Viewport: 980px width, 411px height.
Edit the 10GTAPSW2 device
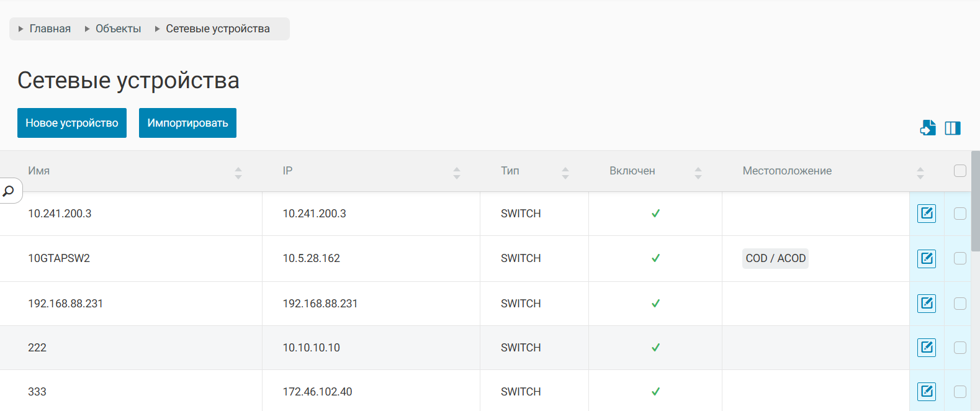pos(926,258)
